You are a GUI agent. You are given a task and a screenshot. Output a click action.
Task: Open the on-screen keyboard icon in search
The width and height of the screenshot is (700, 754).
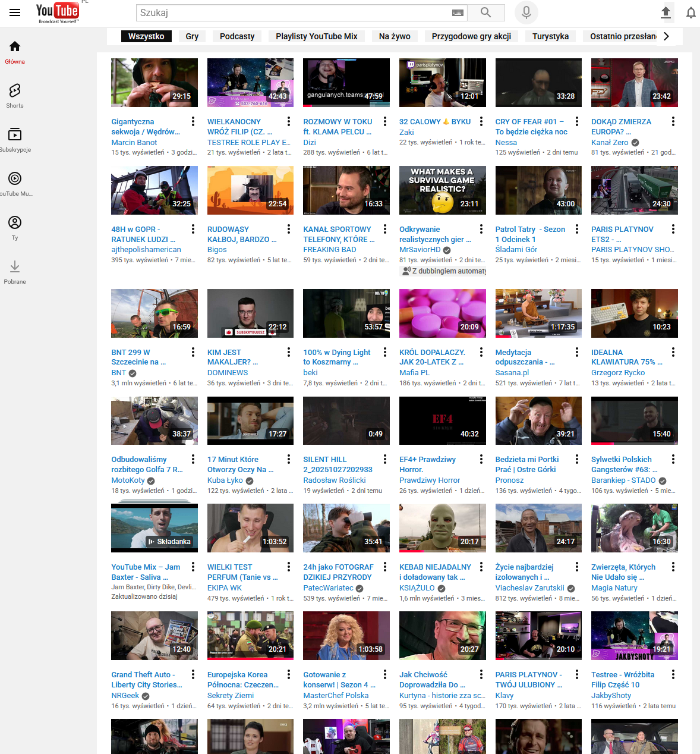tap(458, 12)
